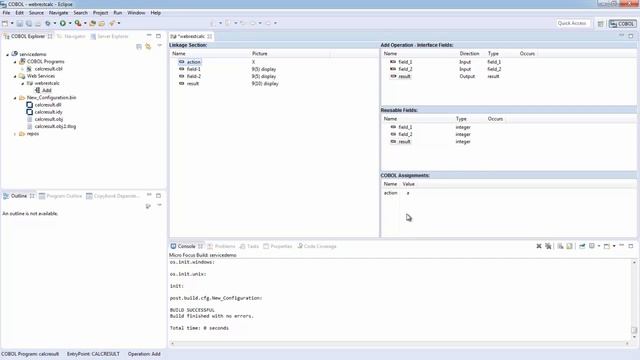The image size is (640, 360).
Task: Open the COBOL Explorer view menu arrow
Action: [x=160, y=46]
